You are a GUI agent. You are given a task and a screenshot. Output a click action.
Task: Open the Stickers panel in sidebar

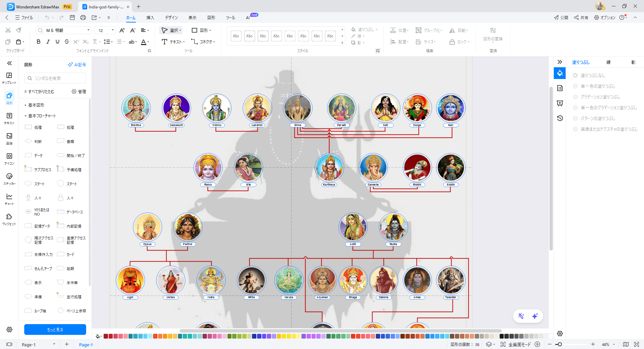pyautogui.click(x=9, y=179)
